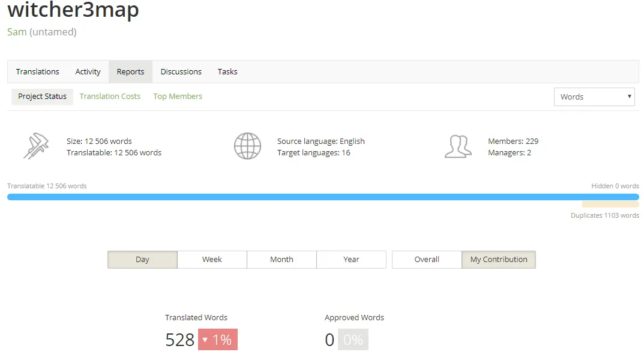Click the 'Translatable: 12 506 words' line
This screenshot has height=355, width=644.
114,153
